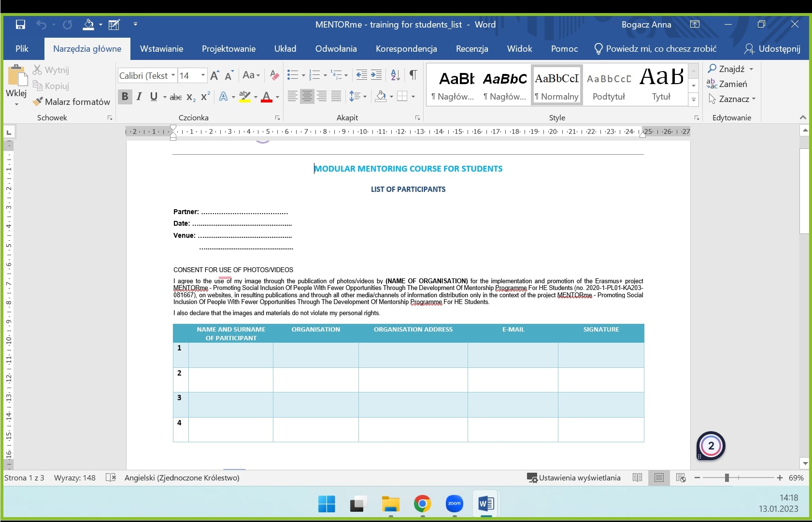Screen dimensions: 812x522
Task: Switch to the Wstawianie tab
Action: [x=161, y=49]
